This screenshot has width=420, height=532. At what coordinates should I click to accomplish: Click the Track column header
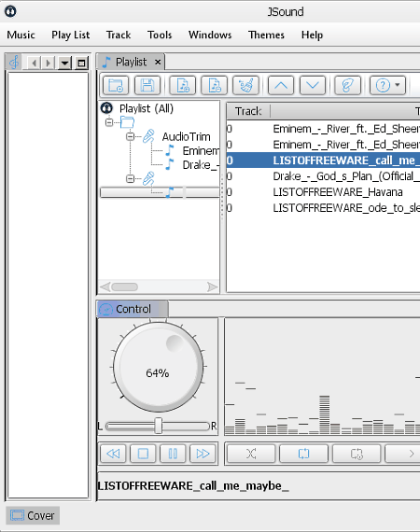tap(248, 111)
